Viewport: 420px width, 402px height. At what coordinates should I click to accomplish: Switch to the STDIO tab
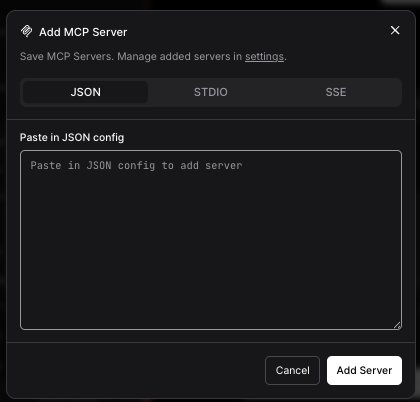(x=211, y=92)
